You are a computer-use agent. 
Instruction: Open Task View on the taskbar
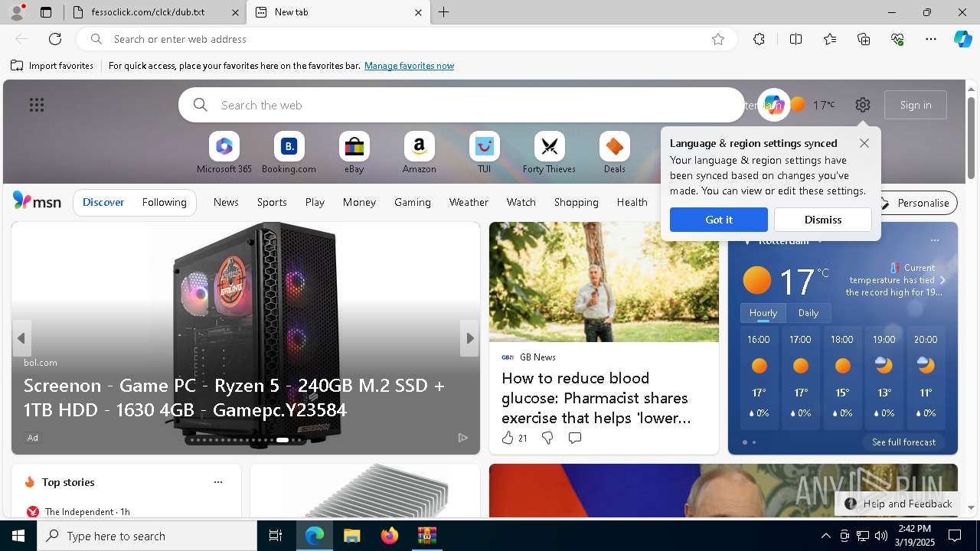point(276,536)
